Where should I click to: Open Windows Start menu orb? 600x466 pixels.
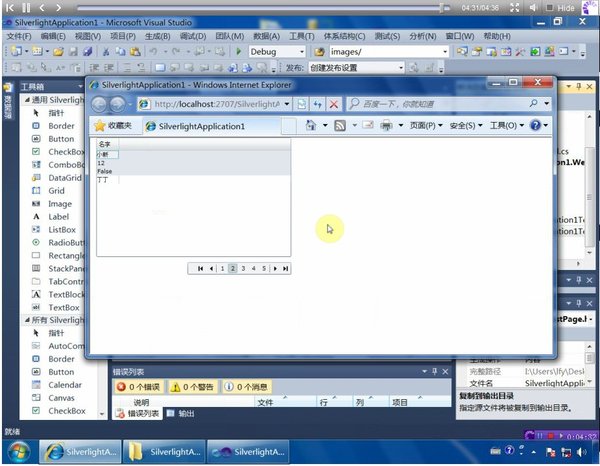pyautogui.click(x=19, y=452)
